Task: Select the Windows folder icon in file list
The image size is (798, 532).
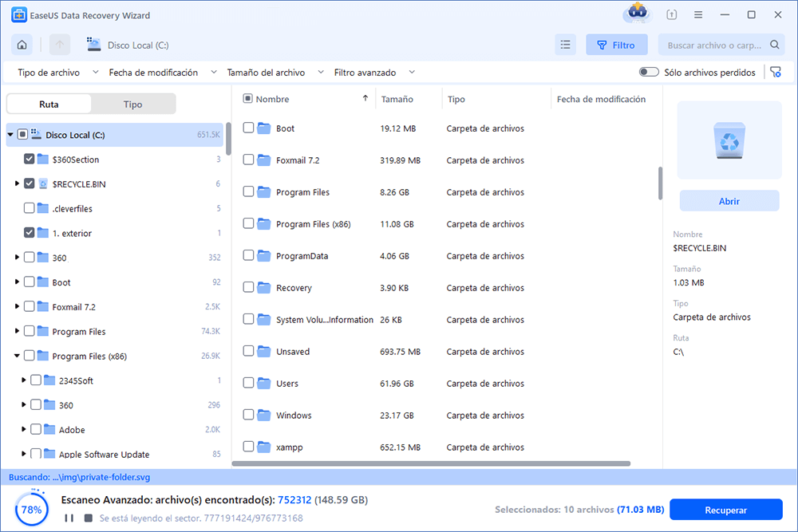Action: [263, 415]
